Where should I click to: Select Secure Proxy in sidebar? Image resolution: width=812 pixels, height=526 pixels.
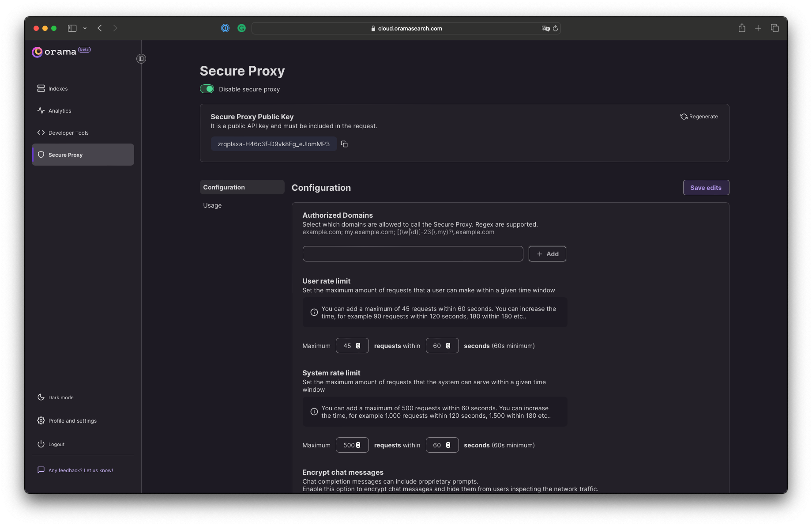[83, 155]
